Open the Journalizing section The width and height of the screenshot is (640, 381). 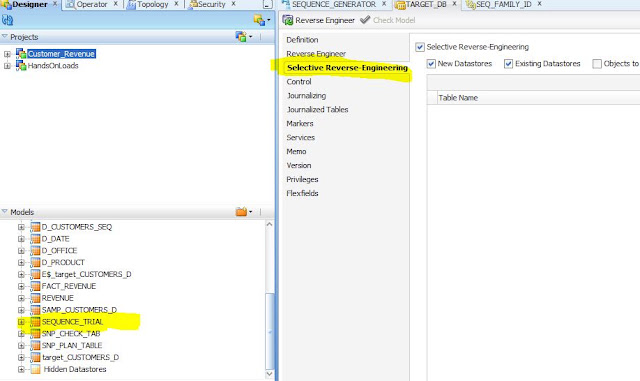(x=306, y=96)
